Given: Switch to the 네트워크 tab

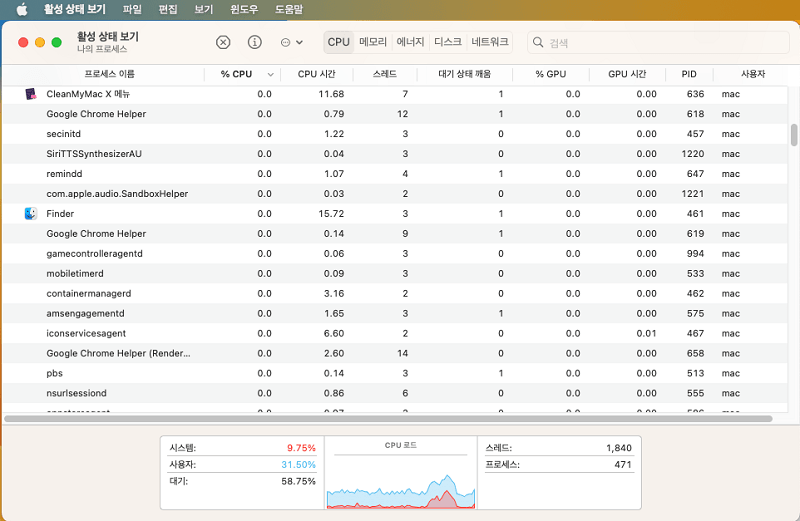Looking at the screenshot, I should tap(490, 42).
